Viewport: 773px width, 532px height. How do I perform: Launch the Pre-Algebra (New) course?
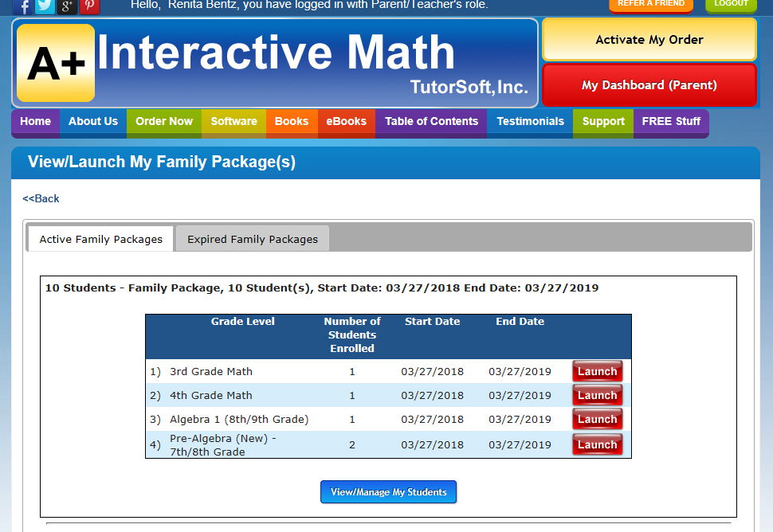(x=597, y=444)
